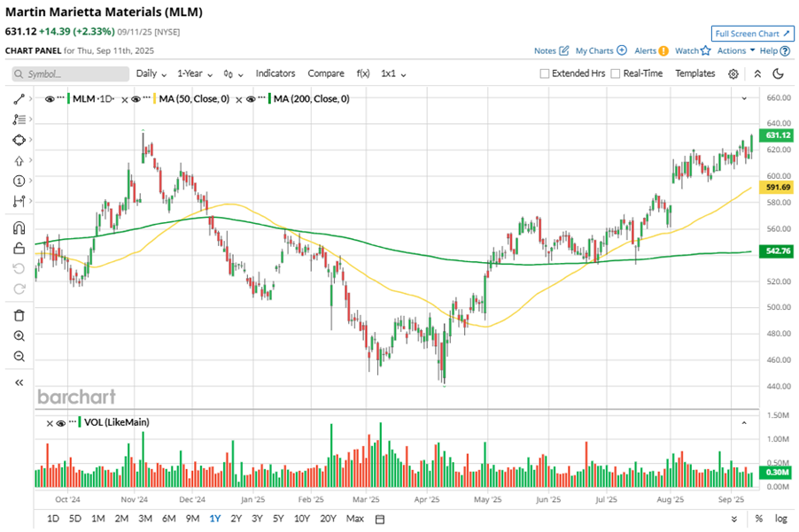
Task: Collapse the left drawing toolbar
Action: tap(19, 382)
